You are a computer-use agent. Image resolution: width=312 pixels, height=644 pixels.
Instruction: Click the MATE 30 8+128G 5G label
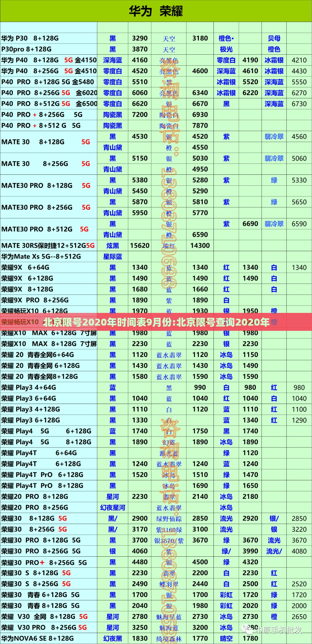(46, 142)
